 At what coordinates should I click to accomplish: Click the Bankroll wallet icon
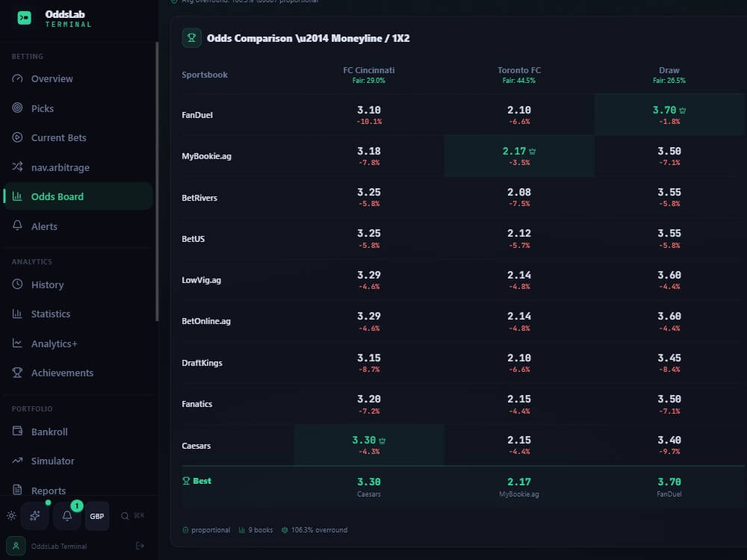tap(17, 432)
